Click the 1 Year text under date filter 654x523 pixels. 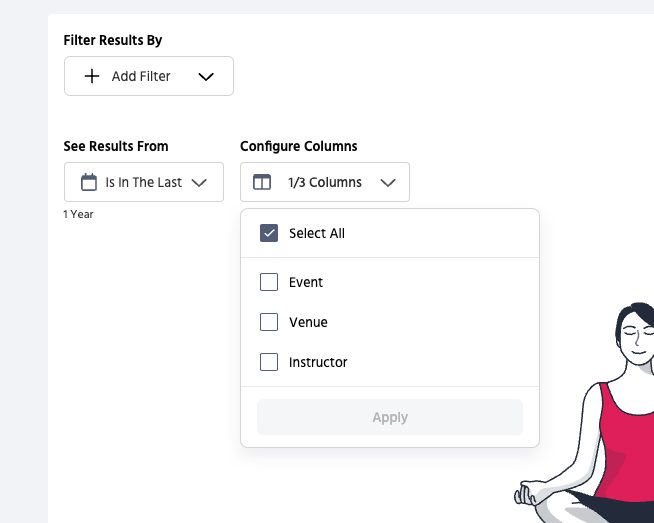[79, 214]
